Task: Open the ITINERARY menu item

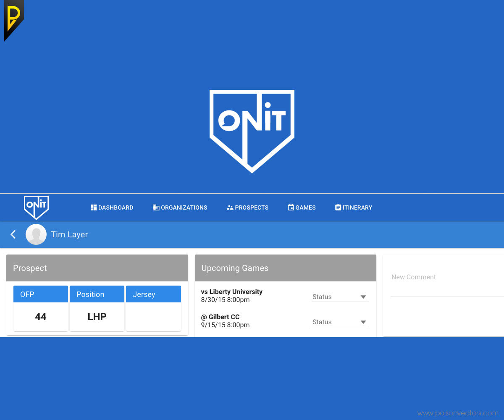Action: pyautogui.click(x=354, y=207)
